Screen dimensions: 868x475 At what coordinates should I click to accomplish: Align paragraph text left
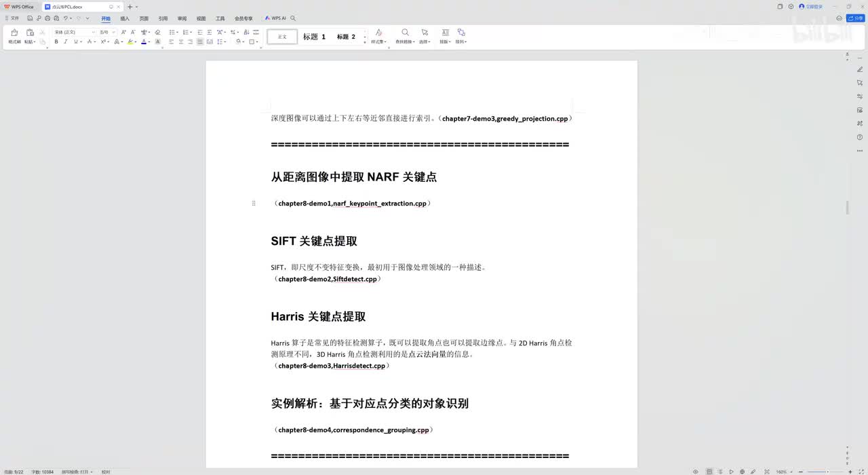(x=172, y=41)
